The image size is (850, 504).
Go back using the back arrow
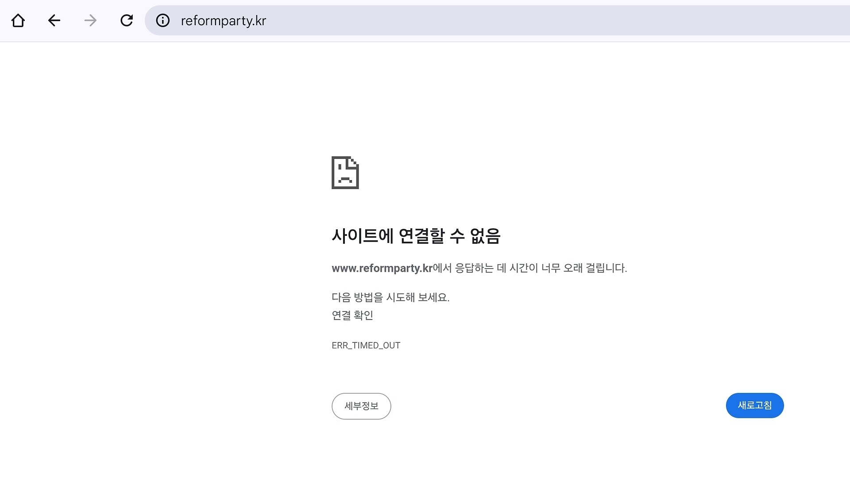[54, 20]
